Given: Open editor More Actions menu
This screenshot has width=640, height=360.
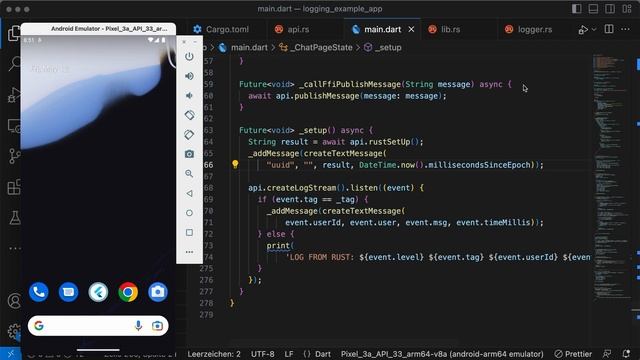Looking at the screenshot, I should click(625, 29).
